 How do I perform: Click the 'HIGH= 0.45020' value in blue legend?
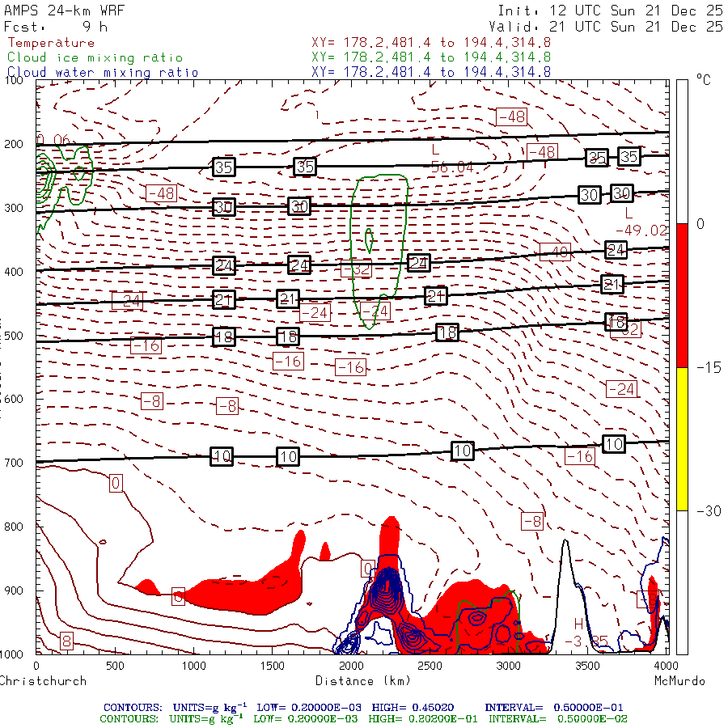point(413,708)
